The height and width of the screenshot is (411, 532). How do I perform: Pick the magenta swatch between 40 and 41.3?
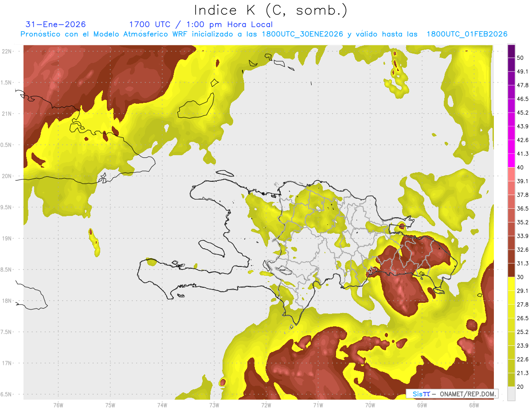pyautogui.click(x=511, y=160)
